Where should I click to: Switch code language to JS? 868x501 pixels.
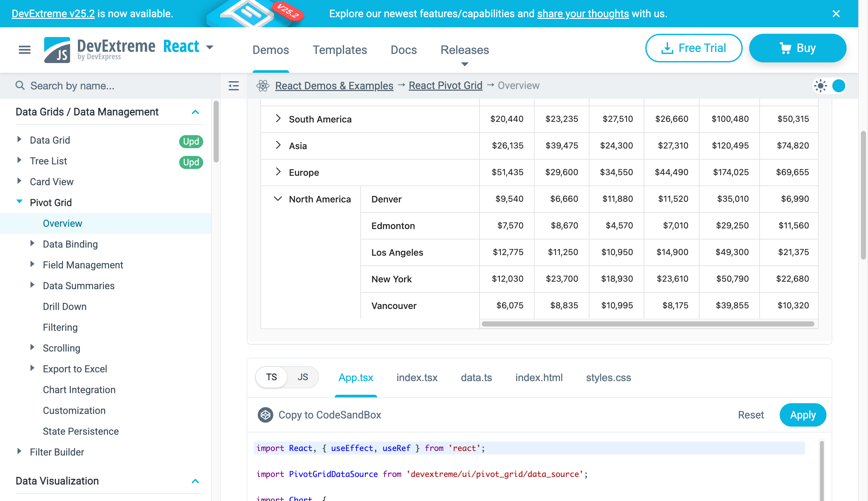pyautogui.click(x=303, y=377)
